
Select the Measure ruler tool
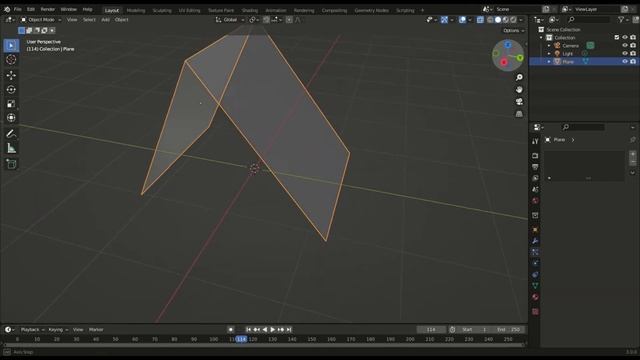pyautogui.click(x=11, y=148)
